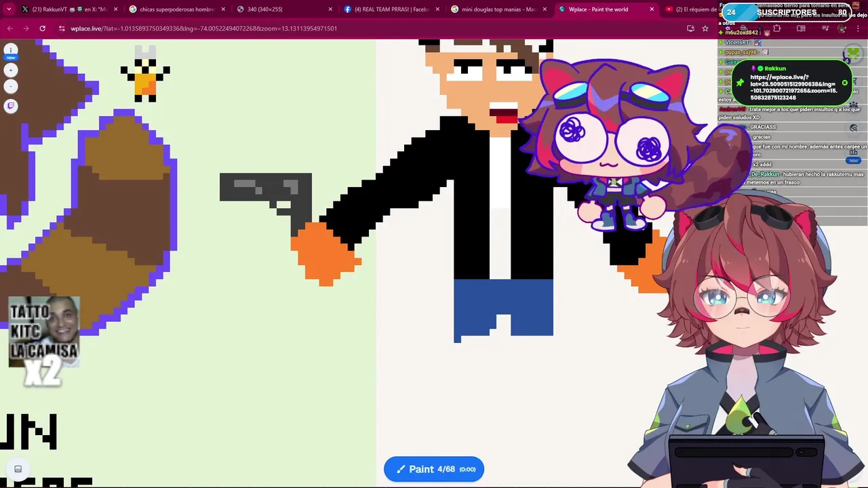
Task: Install the Wplace app from address bar
Action: [690, 28]
